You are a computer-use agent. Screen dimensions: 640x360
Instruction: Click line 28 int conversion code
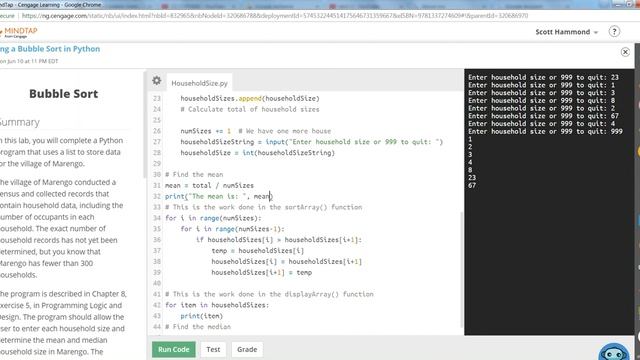[258, 153]
